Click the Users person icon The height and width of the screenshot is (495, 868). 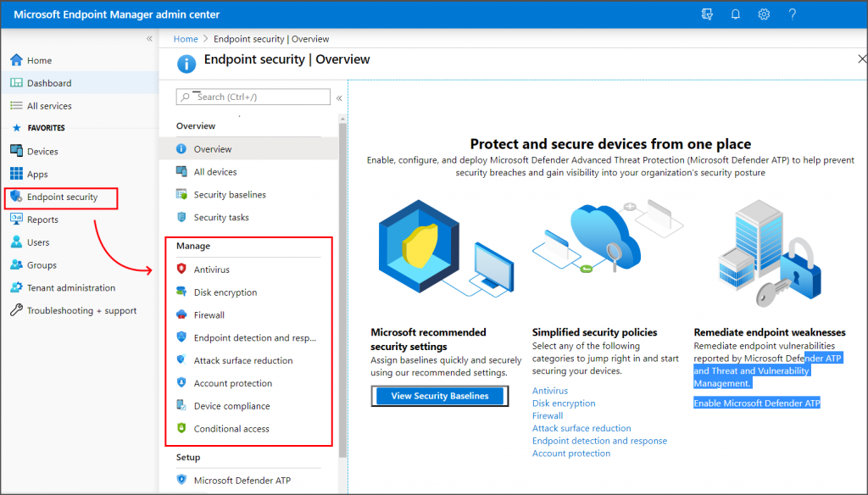(17, 242)
